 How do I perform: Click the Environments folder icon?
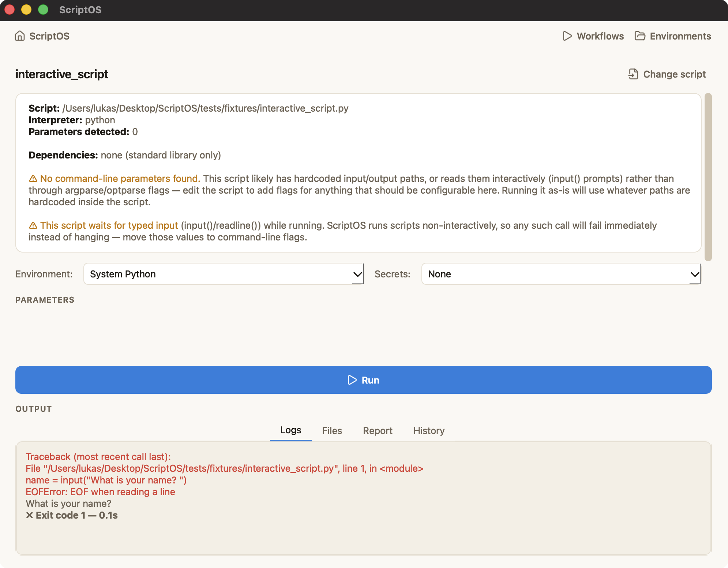(640, 36)
